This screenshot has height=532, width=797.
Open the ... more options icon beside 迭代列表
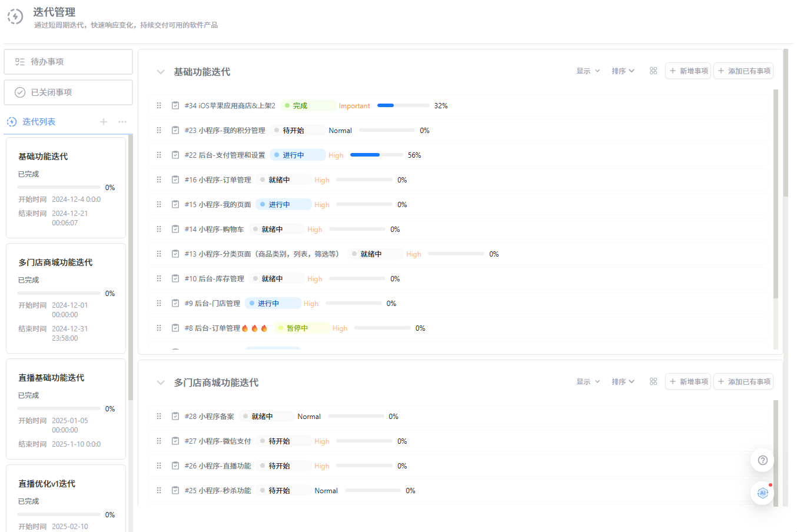pyautogui.click(x=122, y=121)
